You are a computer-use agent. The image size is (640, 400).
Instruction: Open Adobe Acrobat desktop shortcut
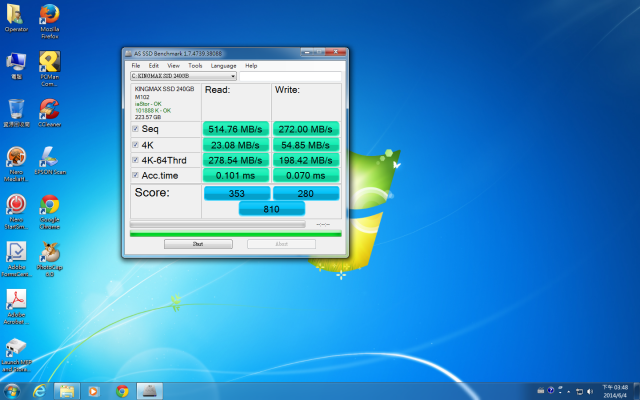(16, 307)
